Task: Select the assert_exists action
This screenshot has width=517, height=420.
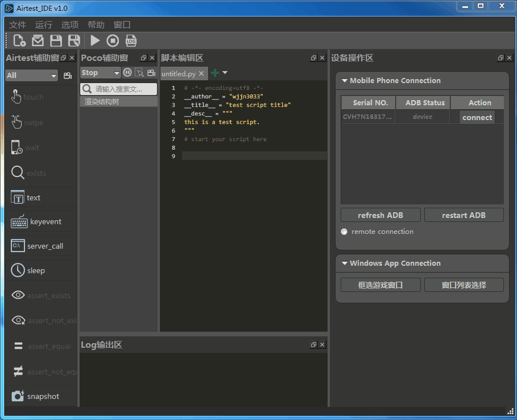Action: click(x=41, y=295)
